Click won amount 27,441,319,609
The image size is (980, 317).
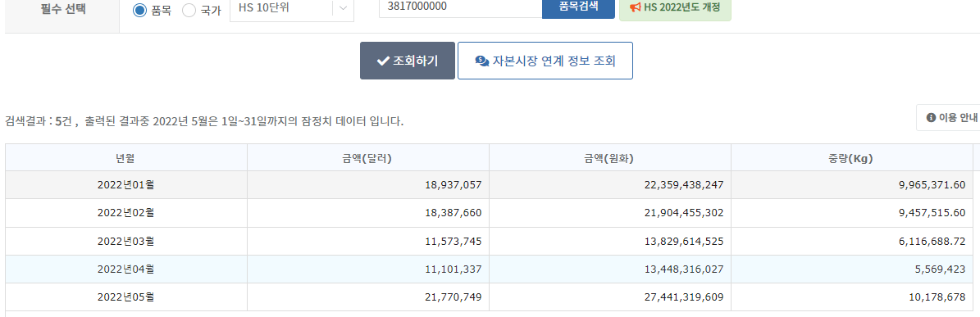[684, 297]
